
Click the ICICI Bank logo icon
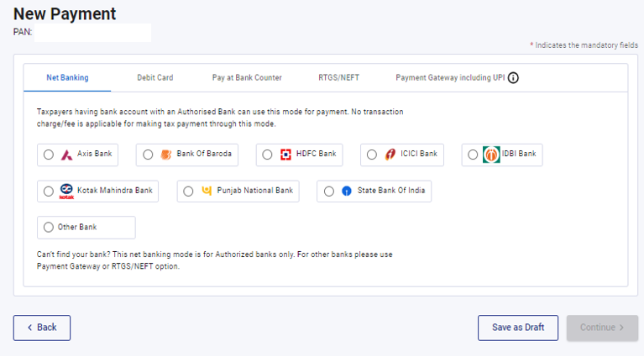tap(390, 155)
